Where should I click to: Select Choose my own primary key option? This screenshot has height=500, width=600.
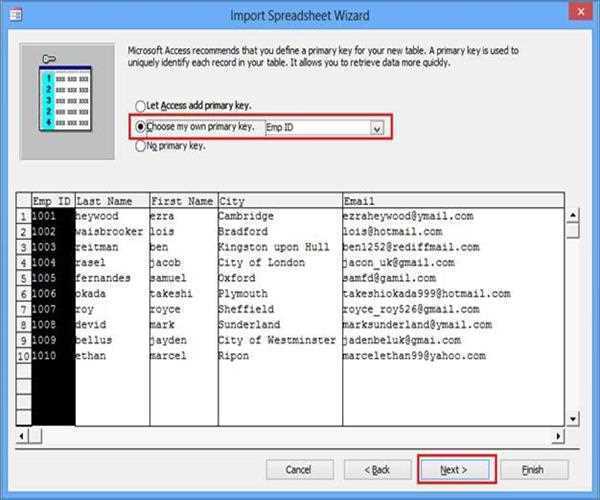[139, 127]
